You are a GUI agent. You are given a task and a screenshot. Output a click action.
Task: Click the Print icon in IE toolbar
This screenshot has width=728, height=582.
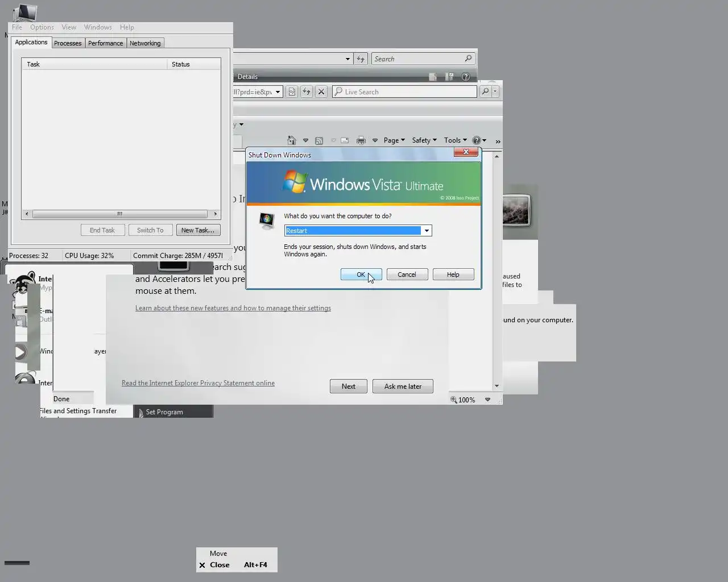(x=361, y=140)
